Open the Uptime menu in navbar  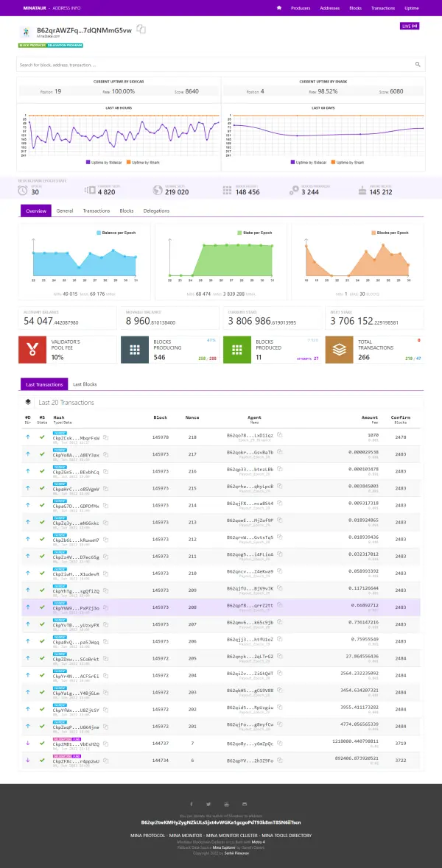pyautogui.click(x=412, y=7)
